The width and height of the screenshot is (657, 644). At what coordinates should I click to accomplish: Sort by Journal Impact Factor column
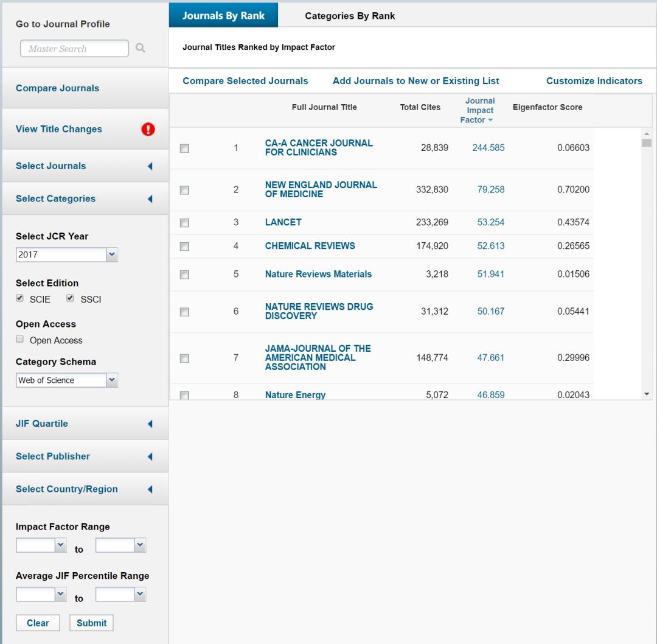[479, 110]
